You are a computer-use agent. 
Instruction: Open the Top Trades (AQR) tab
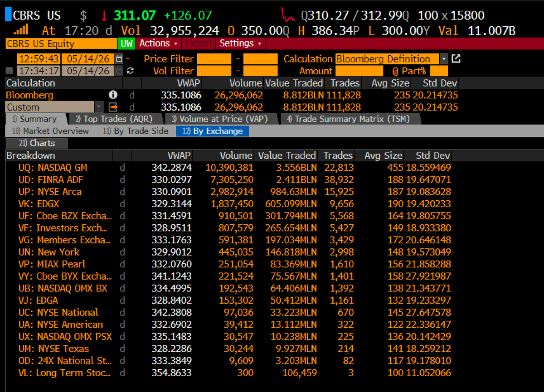114,119
